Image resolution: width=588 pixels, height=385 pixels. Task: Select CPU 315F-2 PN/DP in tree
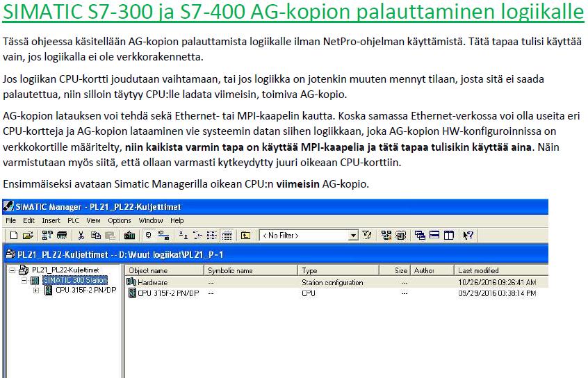click(x=86, y=290)
